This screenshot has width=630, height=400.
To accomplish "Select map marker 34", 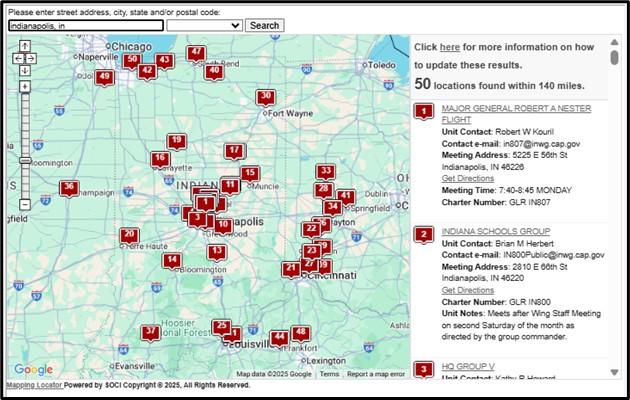I will coord(333,208).
